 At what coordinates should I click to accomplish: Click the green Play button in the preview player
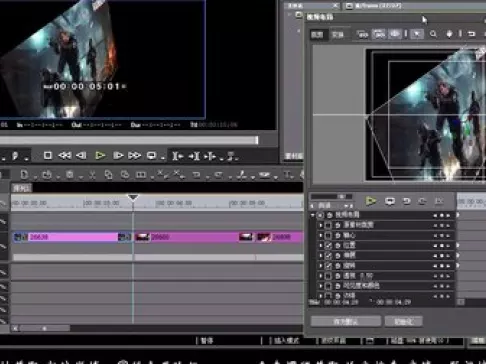pos(100,155)
